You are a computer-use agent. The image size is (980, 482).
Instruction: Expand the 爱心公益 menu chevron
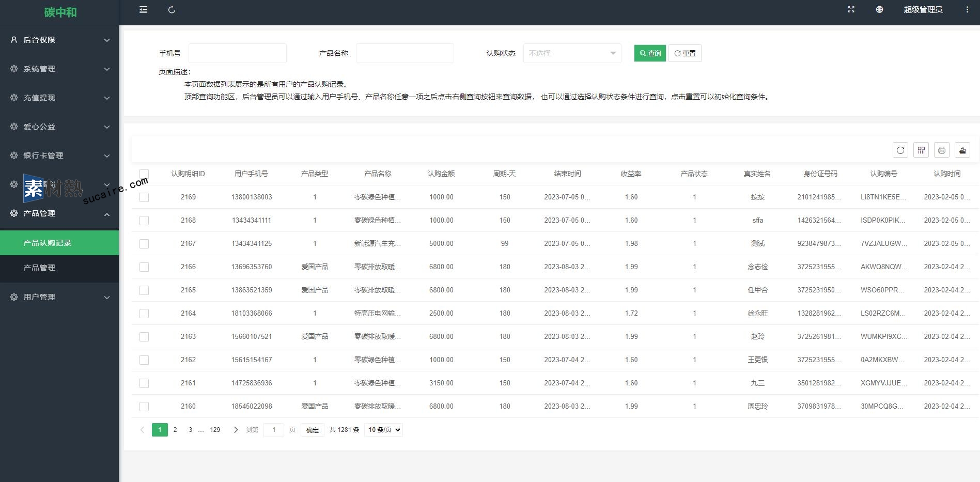pyautogui.click(x=107, y=127)
